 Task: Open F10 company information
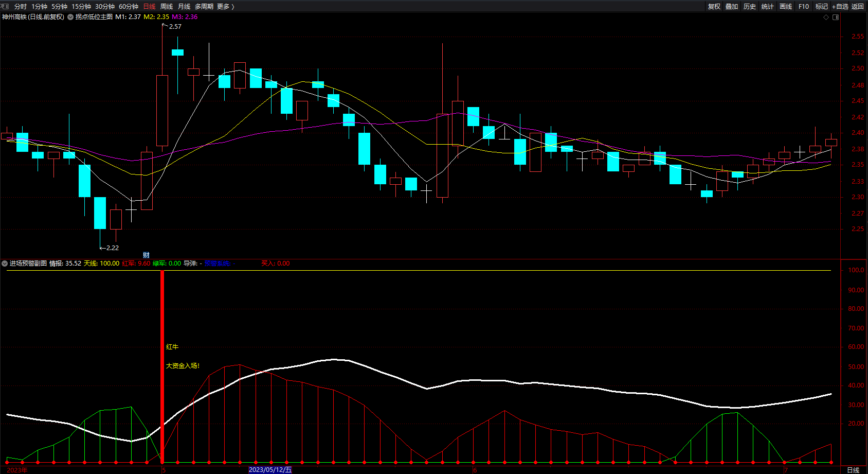[804, 6]
